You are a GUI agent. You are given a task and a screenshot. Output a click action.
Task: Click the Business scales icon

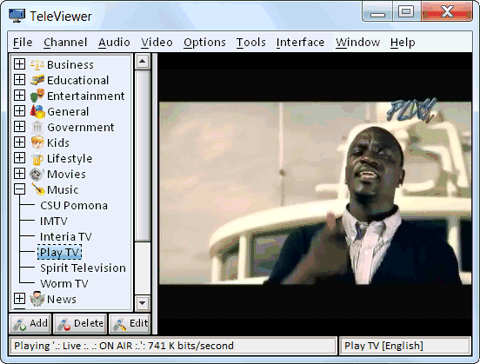(37, 64)
